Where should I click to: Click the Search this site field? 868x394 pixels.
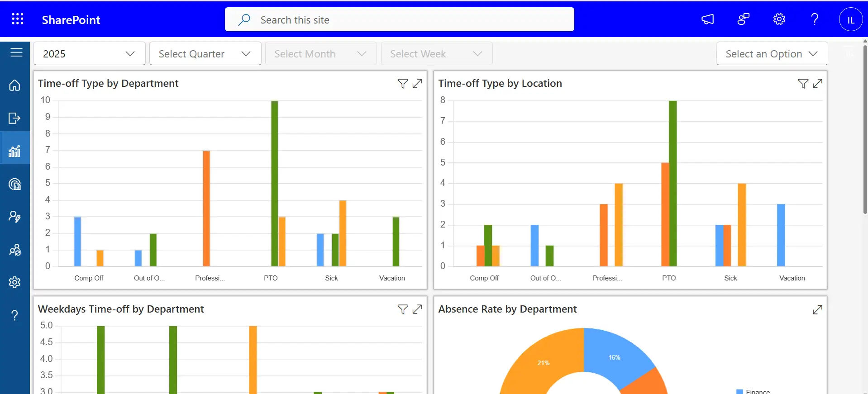pyautogui.click(x=407, y=20)
